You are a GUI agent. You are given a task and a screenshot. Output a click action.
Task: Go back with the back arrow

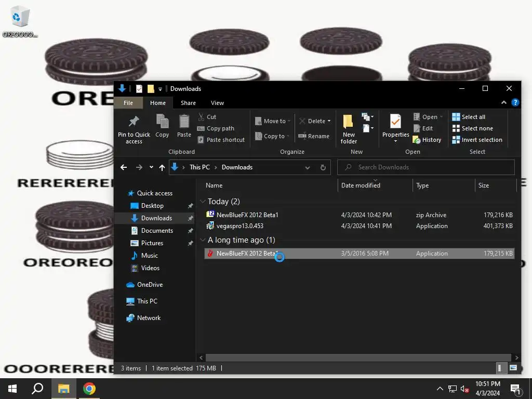pyautogui.click(x=124, y=167)
